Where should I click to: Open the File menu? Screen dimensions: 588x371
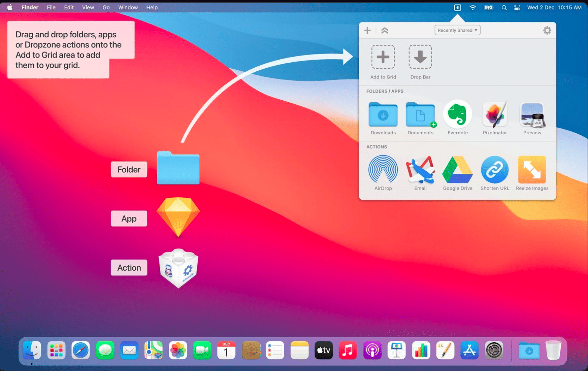pos(51,7)
